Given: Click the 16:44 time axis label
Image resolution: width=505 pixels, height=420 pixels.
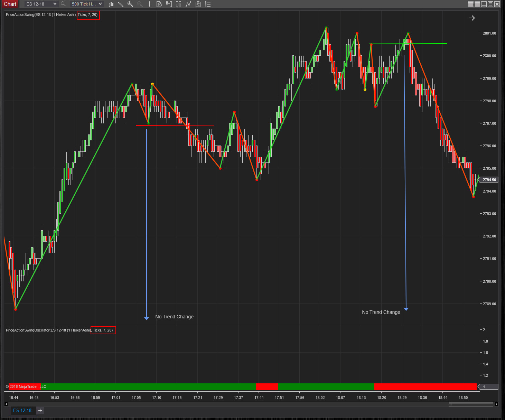Looking at the screenshot, I should point(13,398).
